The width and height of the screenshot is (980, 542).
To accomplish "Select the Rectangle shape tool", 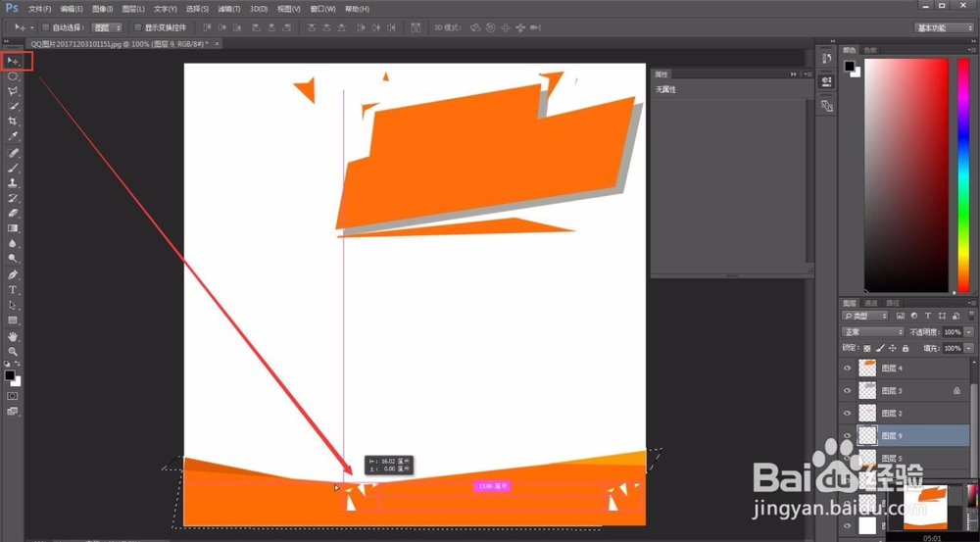I will (13, 320).
